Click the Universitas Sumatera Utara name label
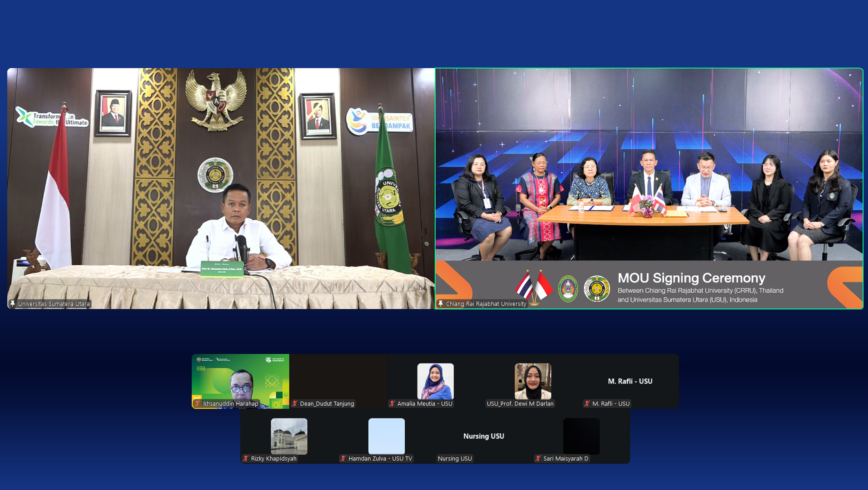The height and width of the screenshot is (490, 868). [x=54, y=304]
